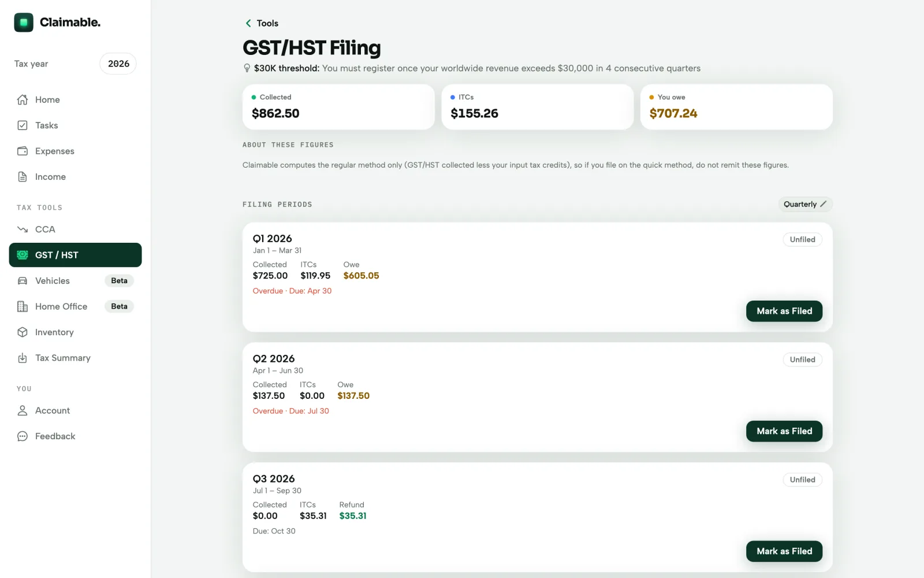Click the Unfiled badge on Q1 2026

[802, 239]
